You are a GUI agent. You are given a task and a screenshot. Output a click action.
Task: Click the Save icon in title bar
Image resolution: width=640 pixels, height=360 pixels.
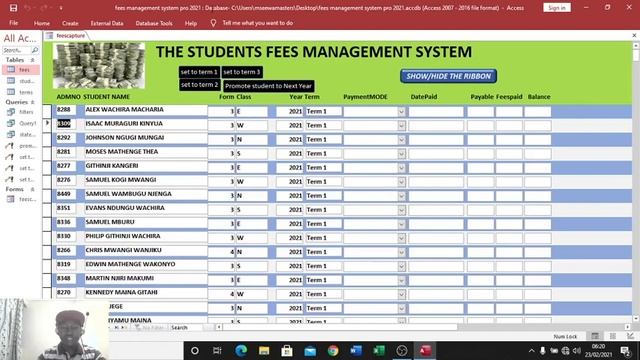(13, 8)
